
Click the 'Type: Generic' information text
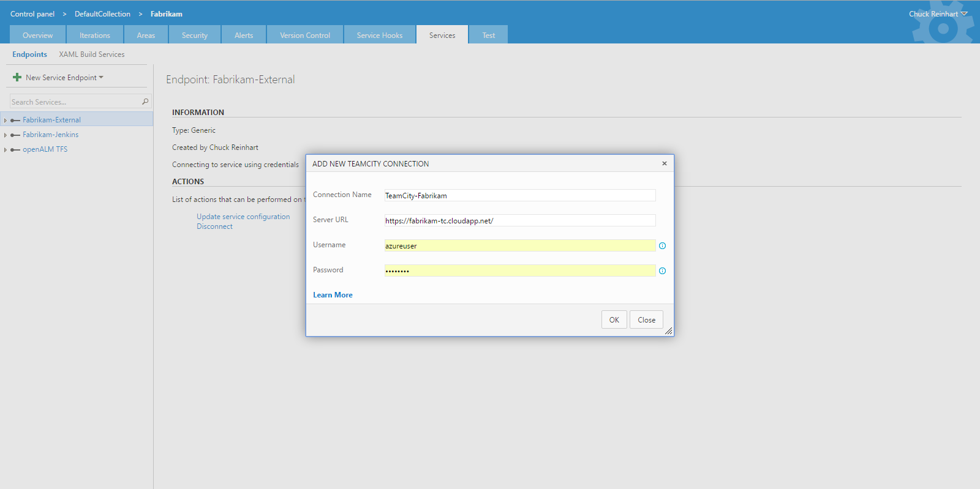tap(194, 130)
